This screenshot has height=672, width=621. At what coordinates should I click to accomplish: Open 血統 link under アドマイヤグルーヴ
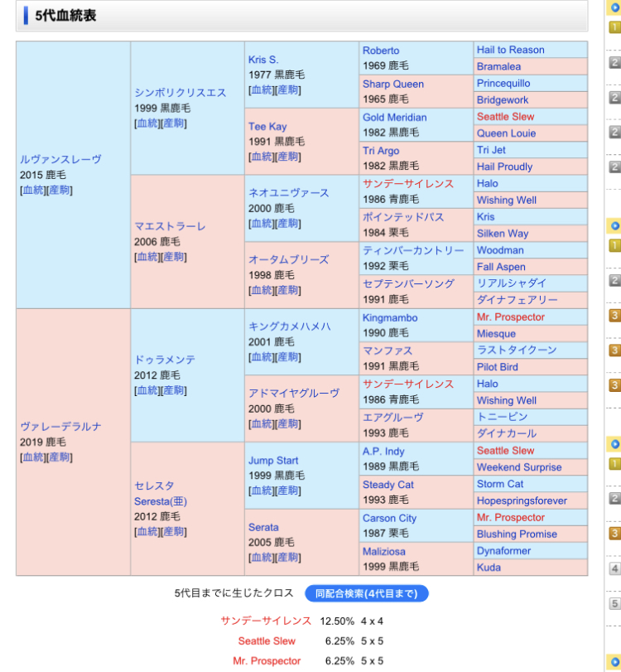[262, 424]
